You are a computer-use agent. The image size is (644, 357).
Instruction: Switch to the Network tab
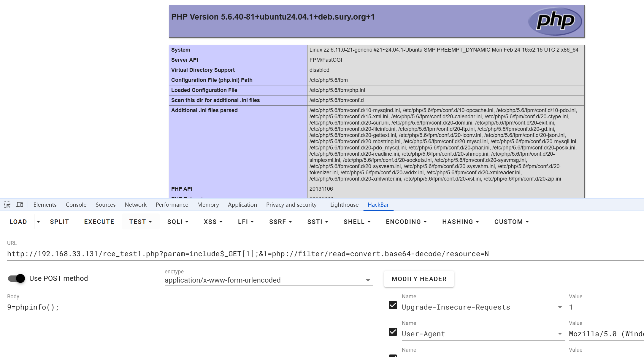pyautogui.click(x=135, y=205)
